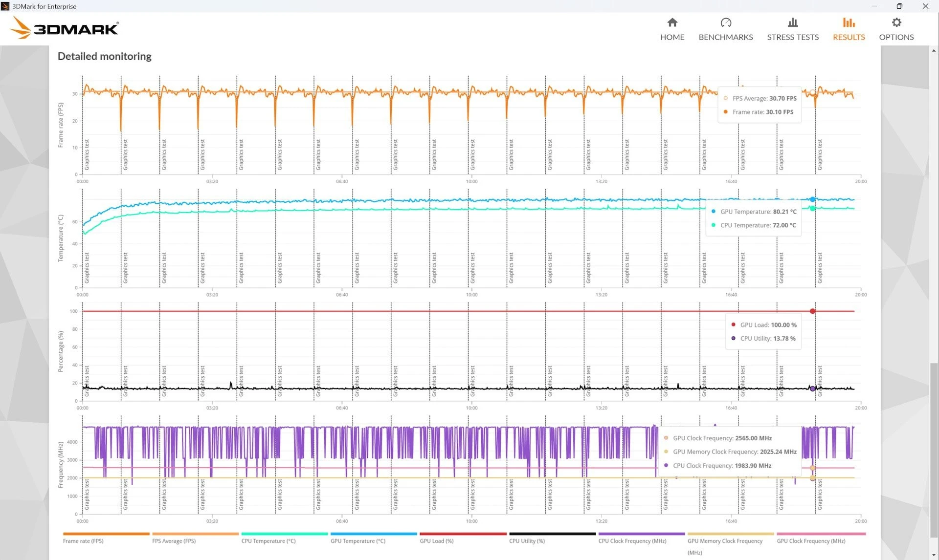The image size is (939, 560).
Task: Click the Results chart icon
Action: [849, 22]
